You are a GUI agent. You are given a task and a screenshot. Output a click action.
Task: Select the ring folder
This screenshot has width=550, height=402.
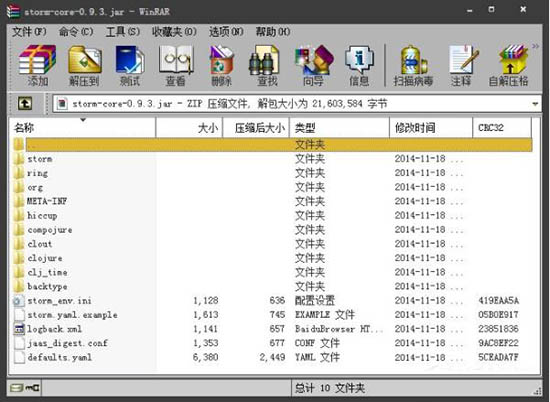37,173
